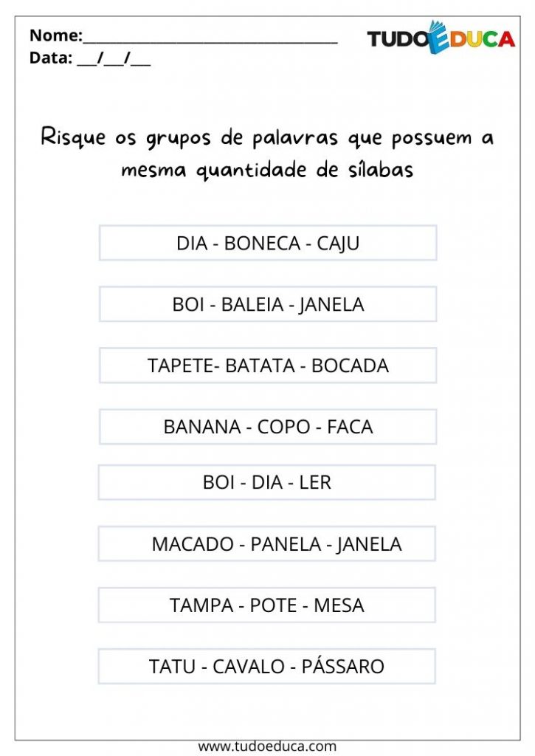The width and height of the screenshot is (535, 756).
Task: Click the Risque os grupos instruction heading
Action: pos(267,154)
